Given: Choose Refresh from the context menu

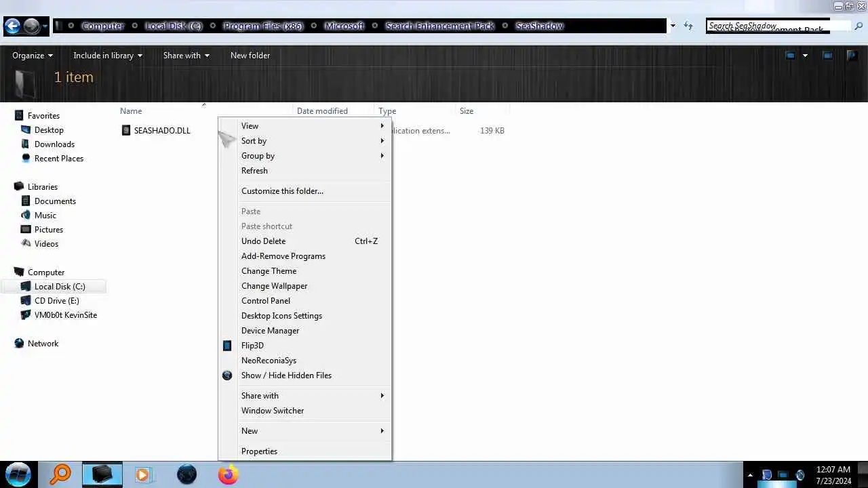Looking at the screenshot, I should coord(304,171).
